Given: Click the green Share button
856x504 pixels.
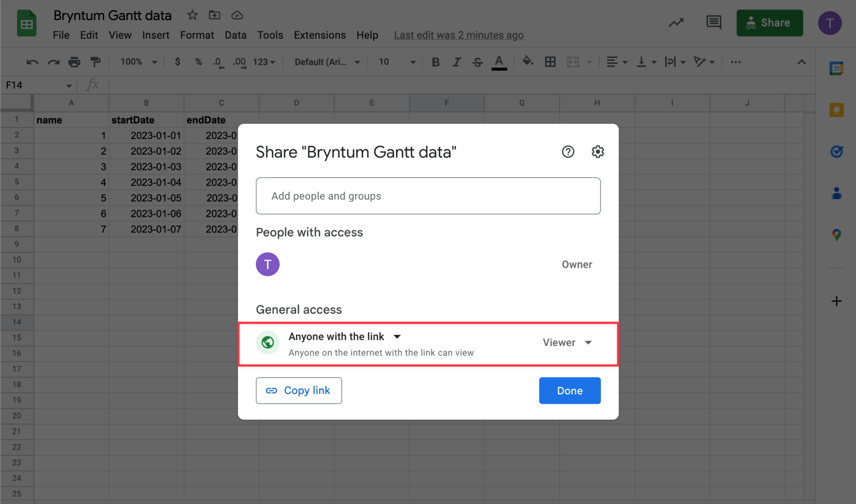Looking at the screenshot, I should [x=769, y=23].
